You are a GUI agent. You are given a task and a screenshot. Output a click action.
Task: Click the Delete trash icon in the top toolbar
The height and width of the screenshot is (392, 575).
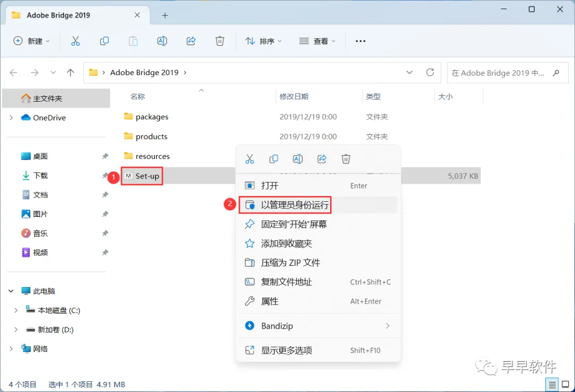pyautogui.click(x=220, y=41)
